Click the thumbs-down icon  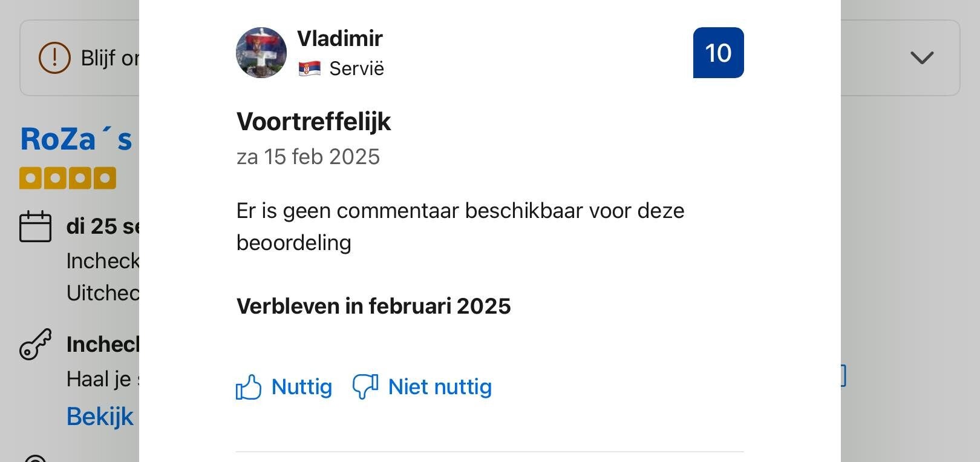[365, 386]
